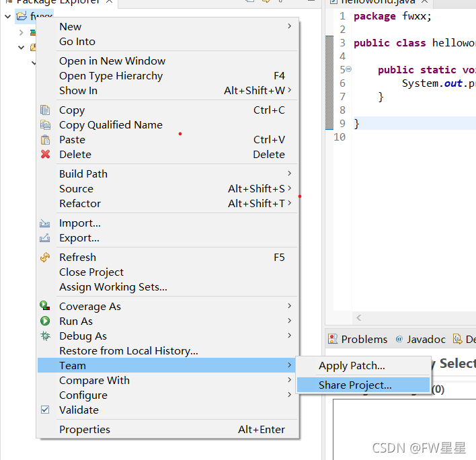Expand the Build Path submenu arrow

(x=290, y=174)
